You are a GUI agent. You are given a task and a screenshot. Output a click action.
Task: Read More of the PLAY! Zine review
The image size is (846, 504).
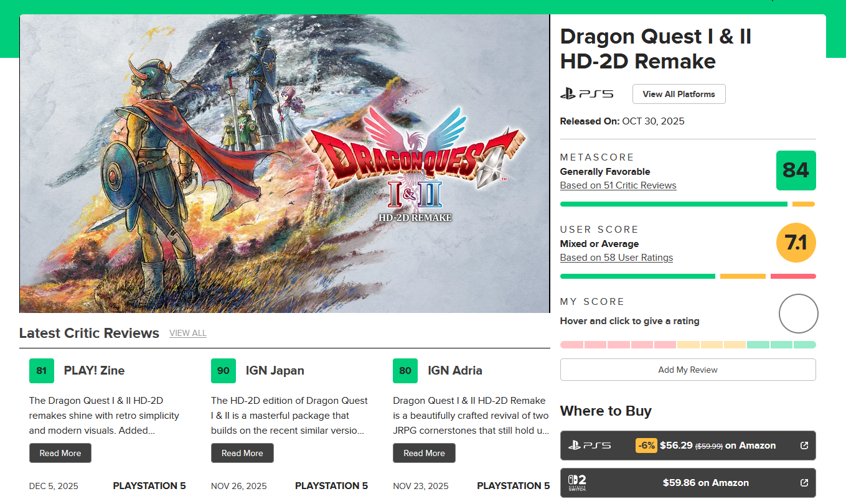(x=60, y=453)
